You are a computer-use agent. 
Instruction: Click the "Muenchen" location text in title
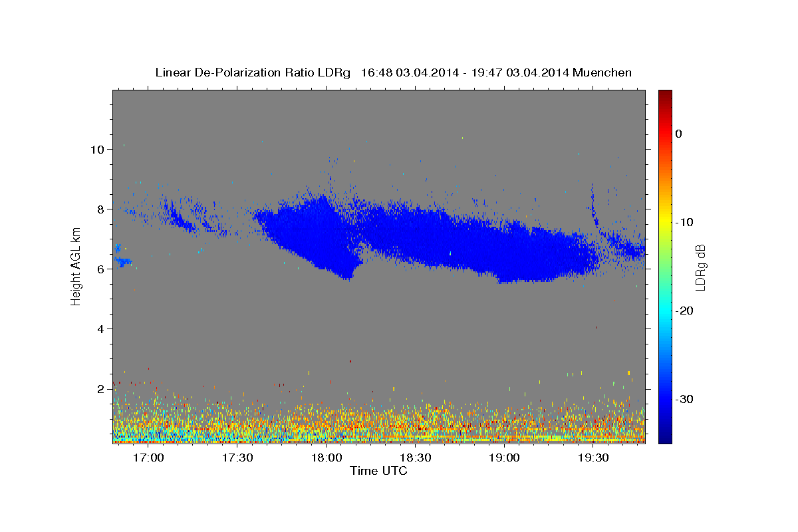602,72
